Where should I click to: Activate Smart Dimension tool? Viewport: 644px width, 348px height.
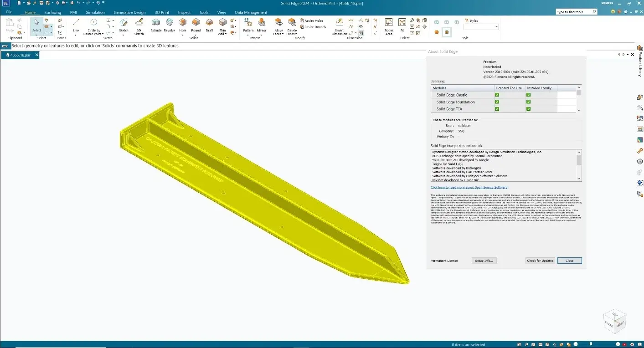coord(339,26)
